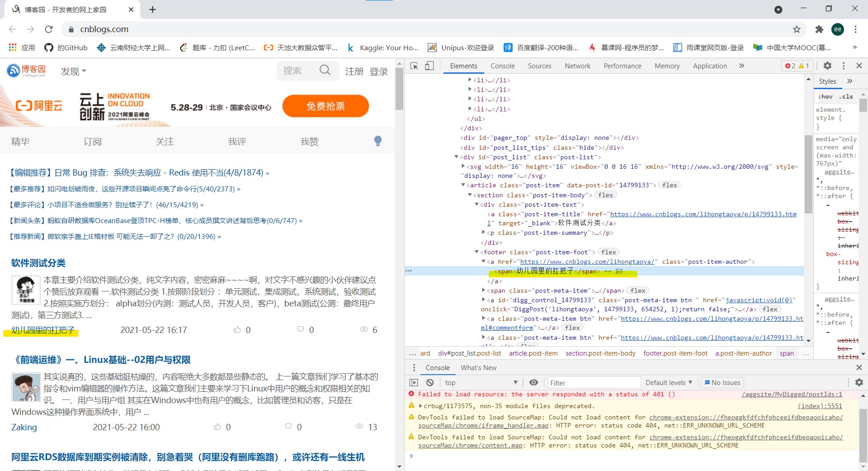Click the lightbulb indicator next to 我赞
868x471 pixels.
378,141
